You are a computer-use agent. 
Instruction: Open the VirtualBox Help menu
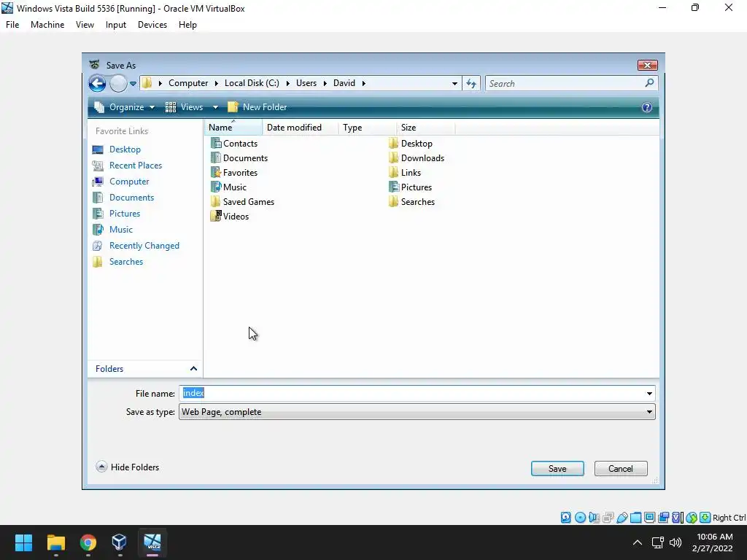click(x=187, y=25)
